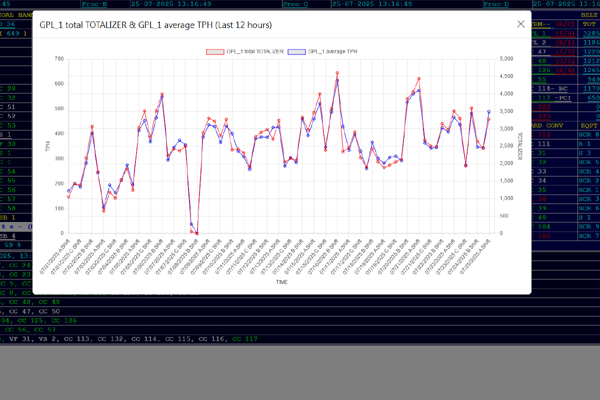Viewport: 600px width, 400px height.
Task: Click cc 49 in the bottom list
Action: click(49, 302)
